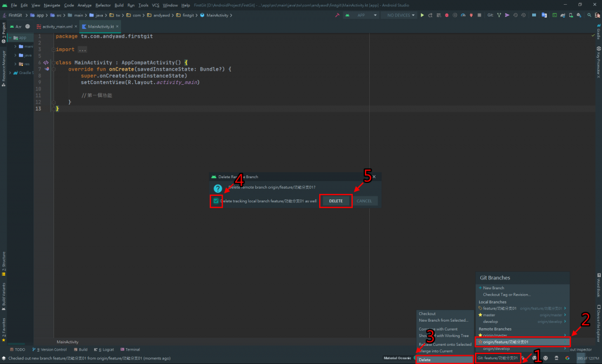Open Device File Explorer side panel

598,323
